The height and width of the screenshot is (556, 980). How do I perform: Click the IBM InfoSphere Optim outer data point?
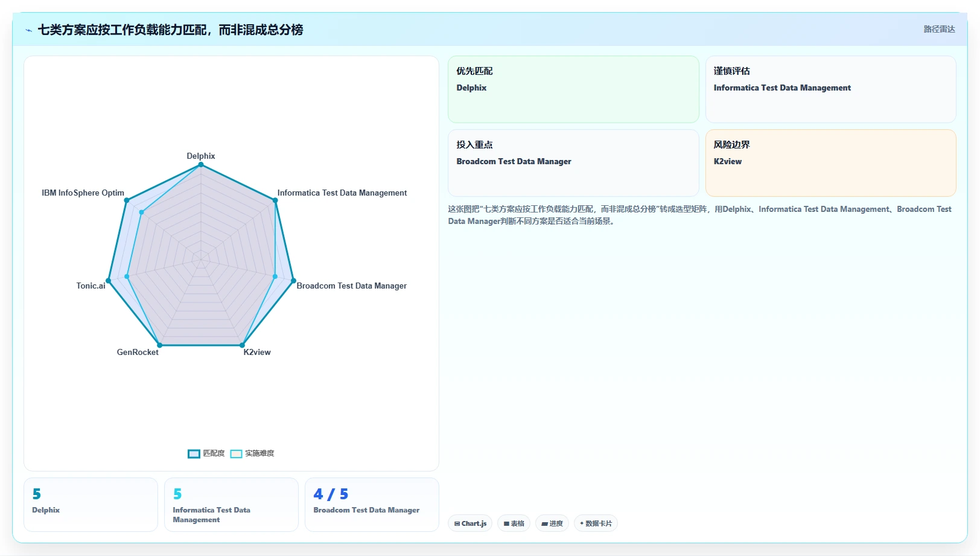click(x=127, y=200)
